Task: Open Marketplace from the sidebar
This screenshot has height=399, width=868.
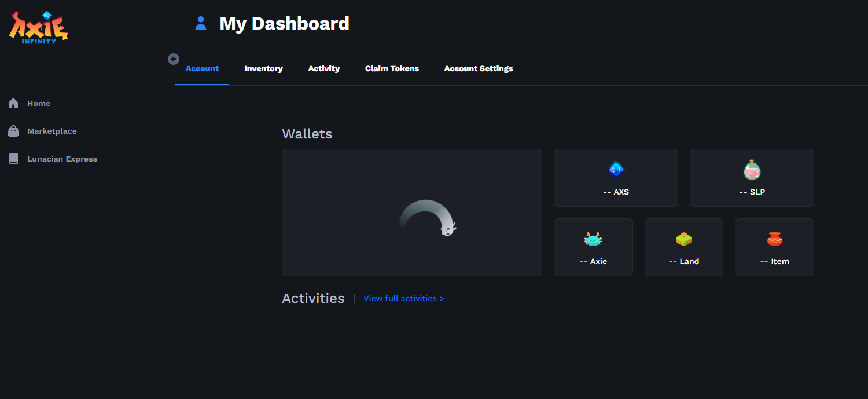Action: [x=52, y=131]
